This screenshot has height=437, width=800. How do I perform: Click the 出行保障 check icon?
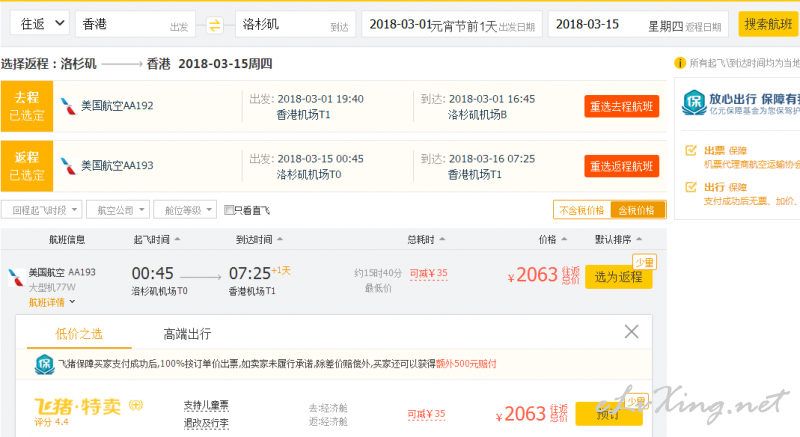[691, 187]
